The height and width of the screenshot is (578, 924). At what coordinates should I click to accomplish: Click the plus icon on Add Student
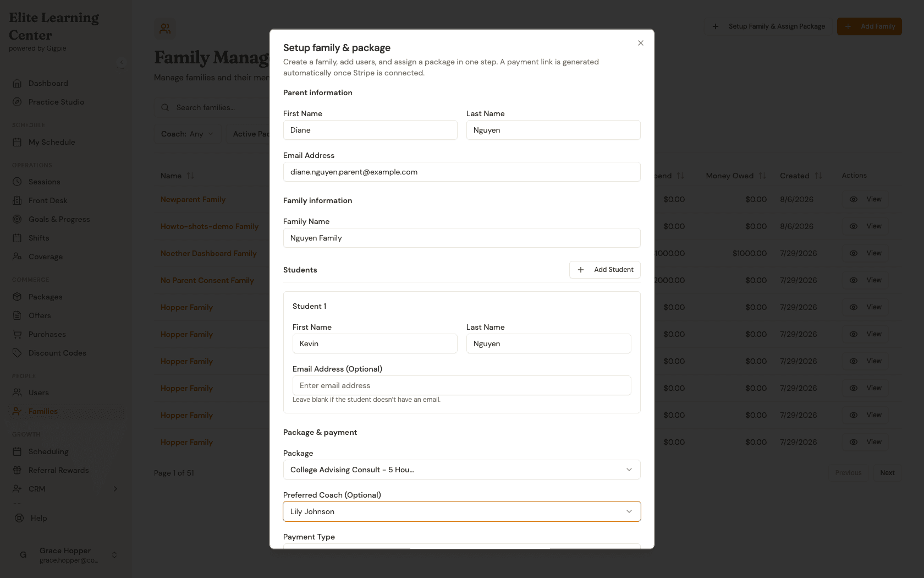(x=581, y=270)
